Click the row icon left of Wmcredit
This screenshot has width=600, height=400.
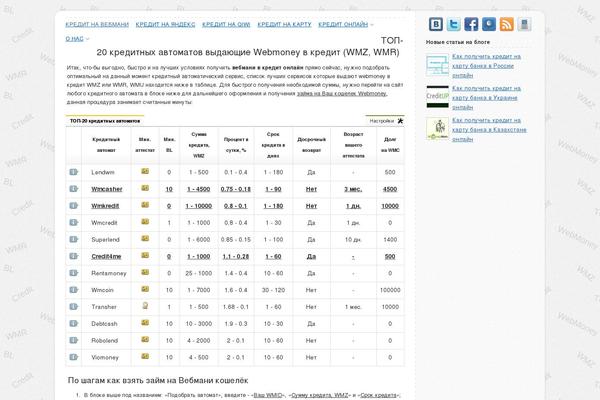tap(73, 222)
